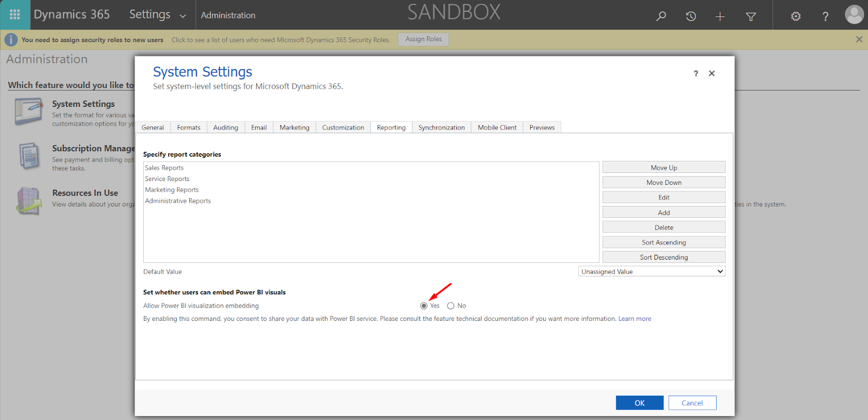The width and height of the screenshot is (868, 420).
Task: Switch to the Auditing tab
Action: [226, 127]
